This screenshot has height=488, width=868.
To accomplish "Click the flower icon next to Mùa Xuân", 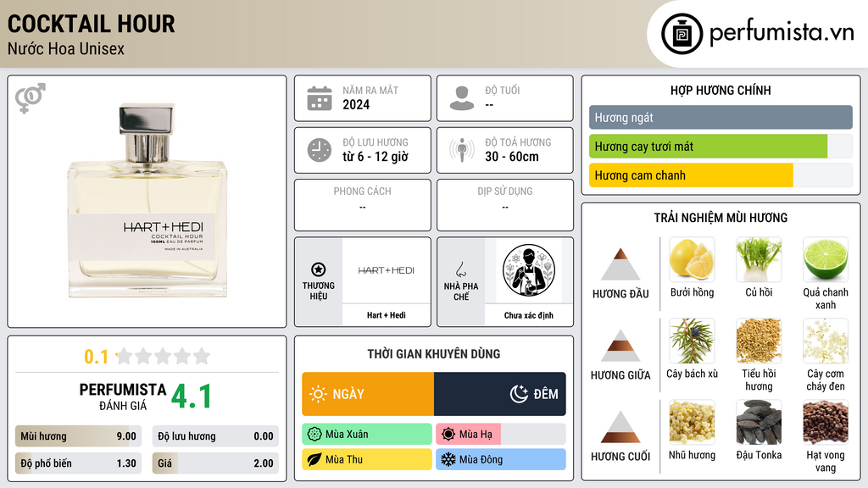I will (x=314, y=435).
